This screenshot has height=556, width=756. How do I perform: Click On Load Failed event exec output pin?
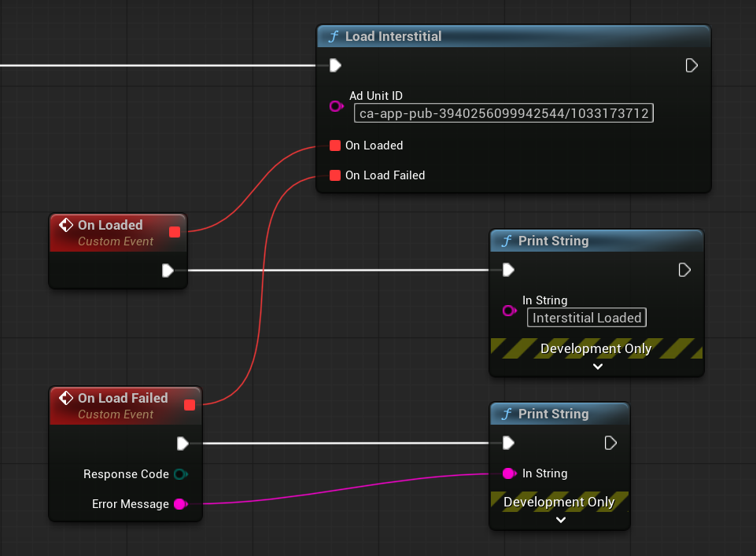click(183, 444)
